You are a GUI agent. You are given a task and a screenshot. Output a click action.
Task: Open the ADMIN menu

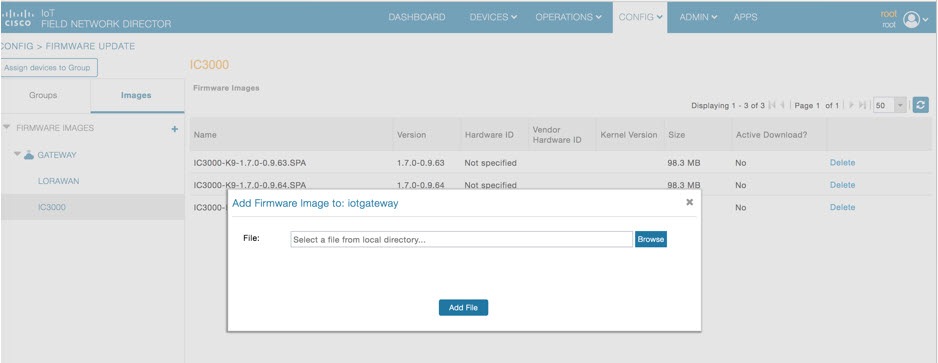tap(698, 17)
